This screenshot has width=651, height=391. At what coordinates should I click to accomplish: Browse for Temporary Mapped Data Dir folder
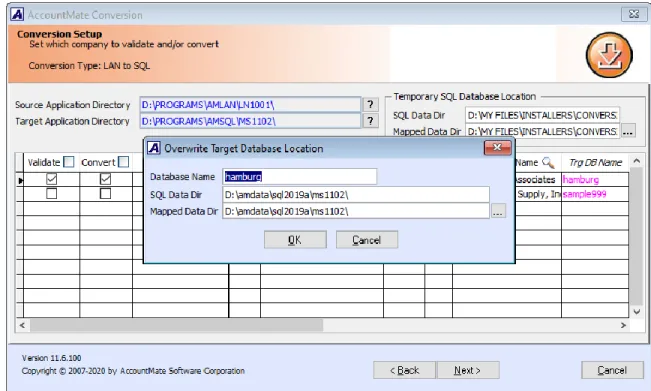coord(628,132)
